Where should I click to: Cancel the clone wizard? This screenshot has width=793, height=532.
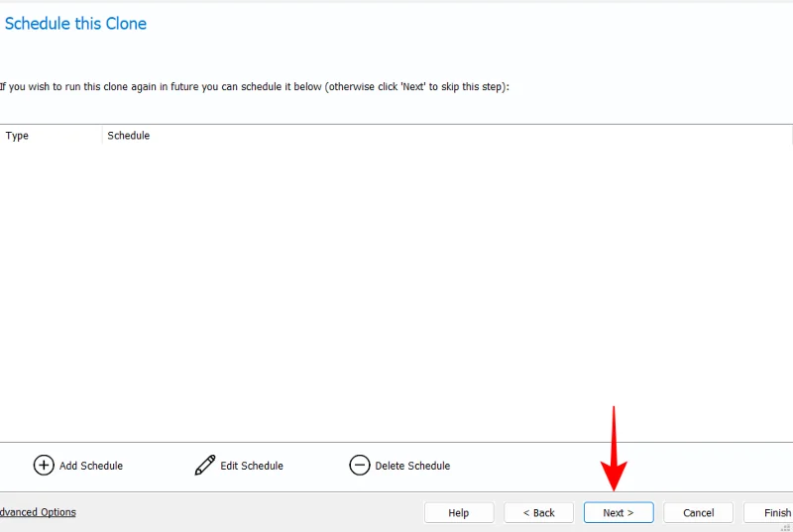(698, 513)
